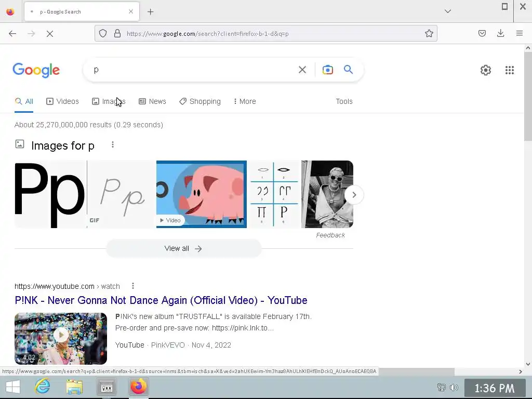
Task: Open the Firefox downloads panel
Action: [x=500, y=33]
